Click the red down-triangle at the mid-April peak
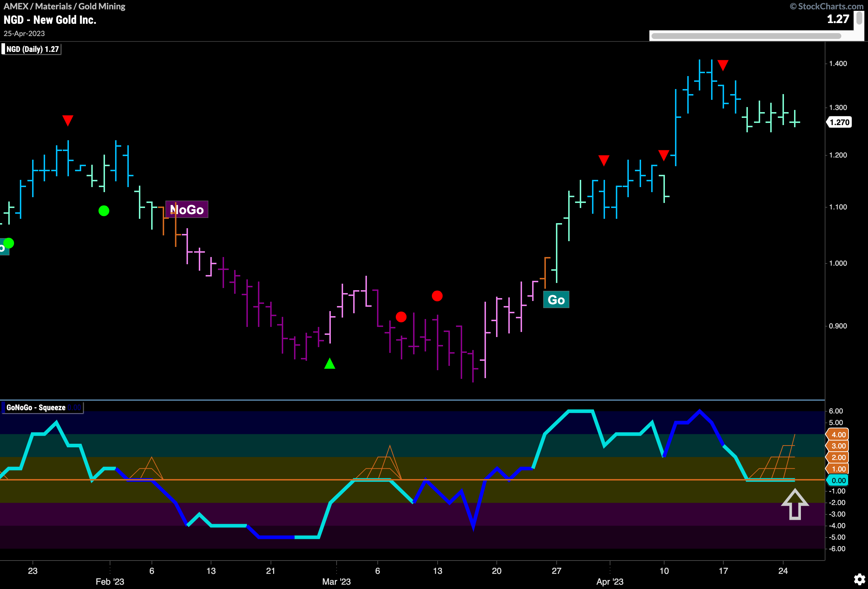Screen dimensions: 868x589 [723, 65]
